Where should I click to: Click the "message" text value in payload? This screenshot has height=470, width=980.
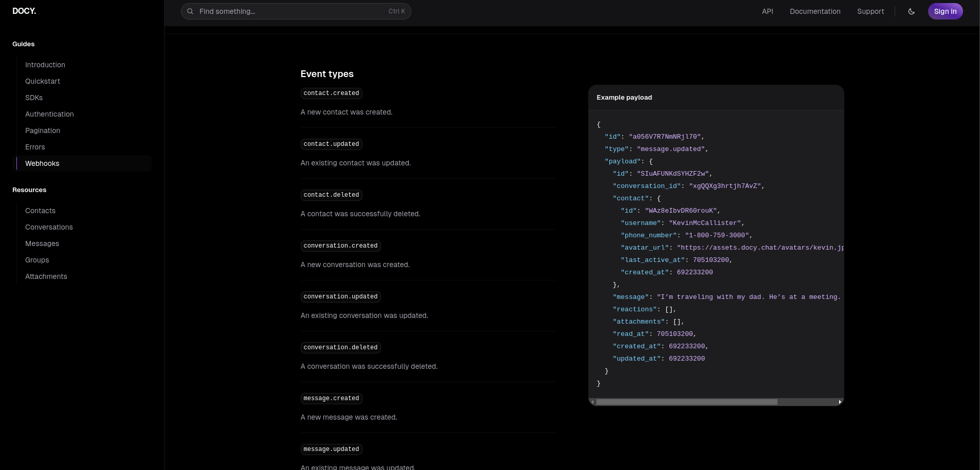pos(750,297)
